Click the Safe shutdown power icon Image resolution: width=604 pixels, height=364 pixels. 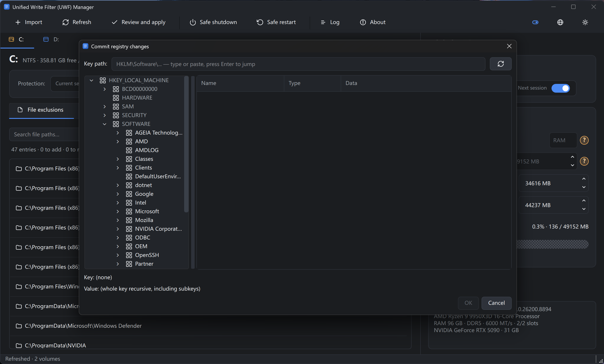pos(193,22)
